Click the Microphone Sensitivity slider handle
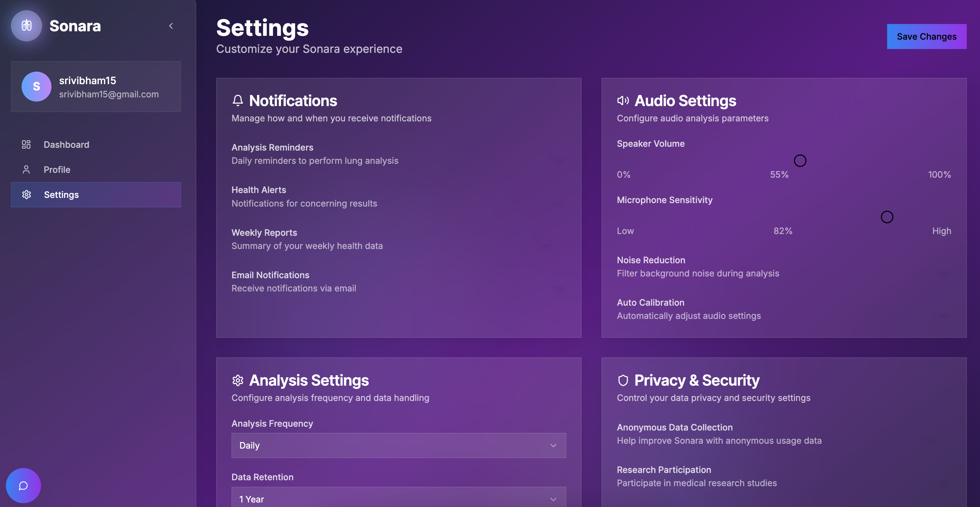Viewport: 980px width, 507px height. 887,217
